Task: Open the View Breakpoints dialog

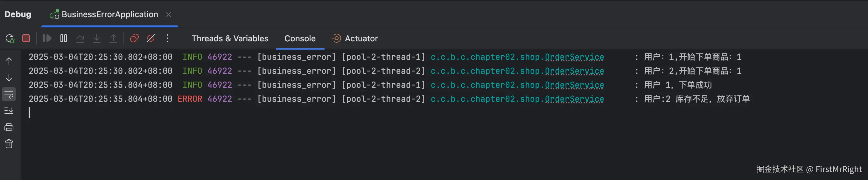Action: pyautogui.click(x=134, y=38)
